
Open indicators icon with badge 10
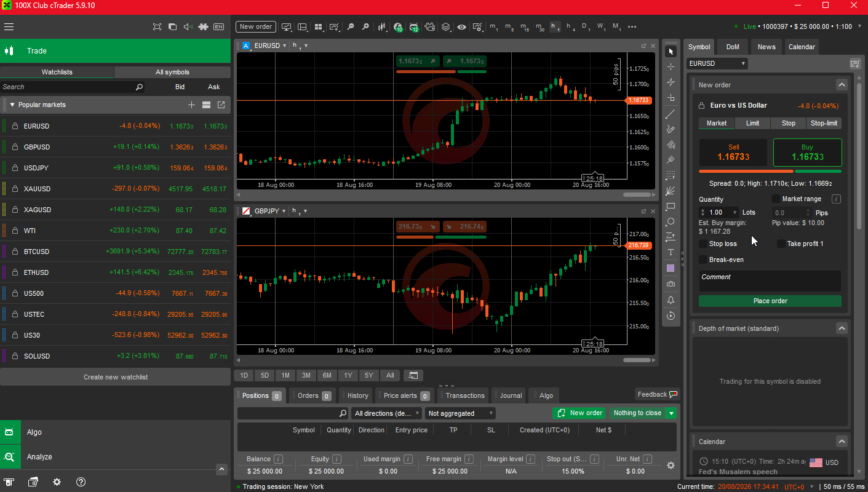398,27
